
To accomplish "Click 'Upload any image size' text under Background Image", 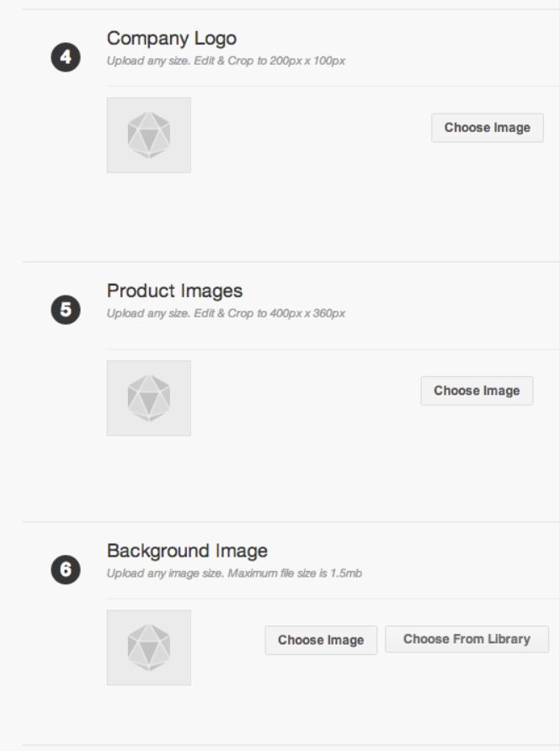I will 165,573.
